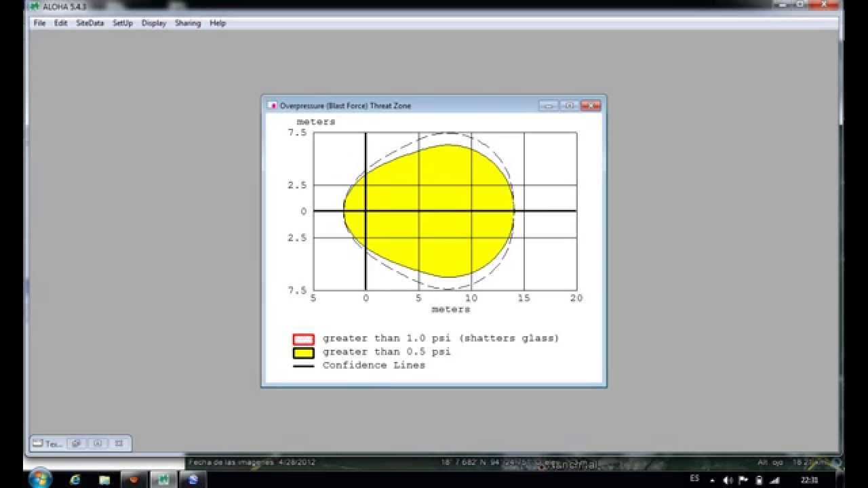The height and width of the screenshot is (488, 868).
Task: Open the SiteData menu
Action: tap(90, 23)
